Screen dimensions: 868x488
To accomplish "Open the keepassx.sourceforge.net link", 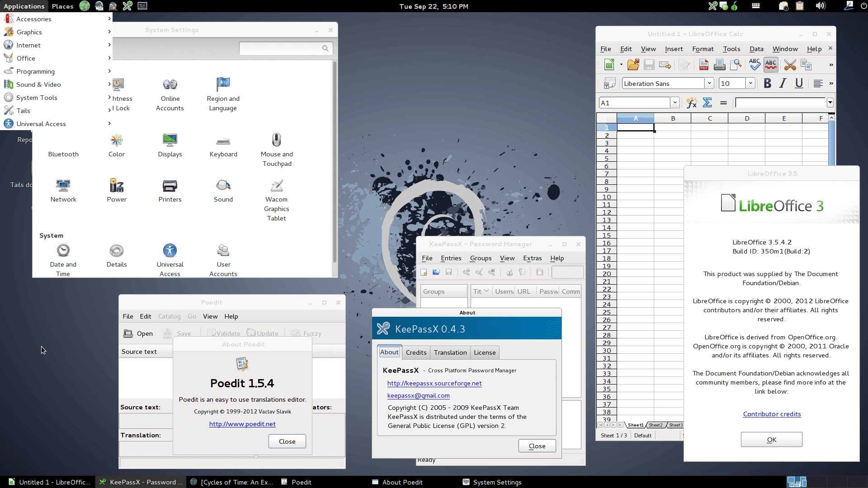I will [x=434, y=383].
